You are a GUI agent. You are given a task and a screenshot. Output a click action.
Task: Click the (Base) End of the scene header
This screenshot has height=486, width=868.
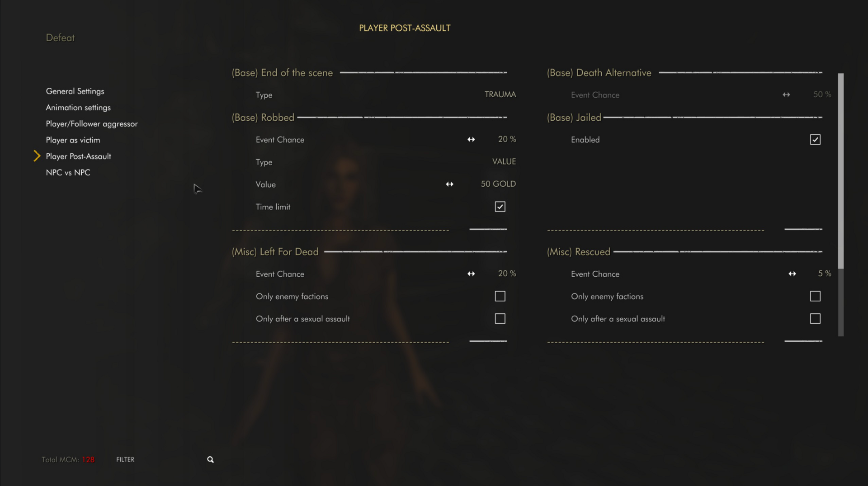coord(282,73)
